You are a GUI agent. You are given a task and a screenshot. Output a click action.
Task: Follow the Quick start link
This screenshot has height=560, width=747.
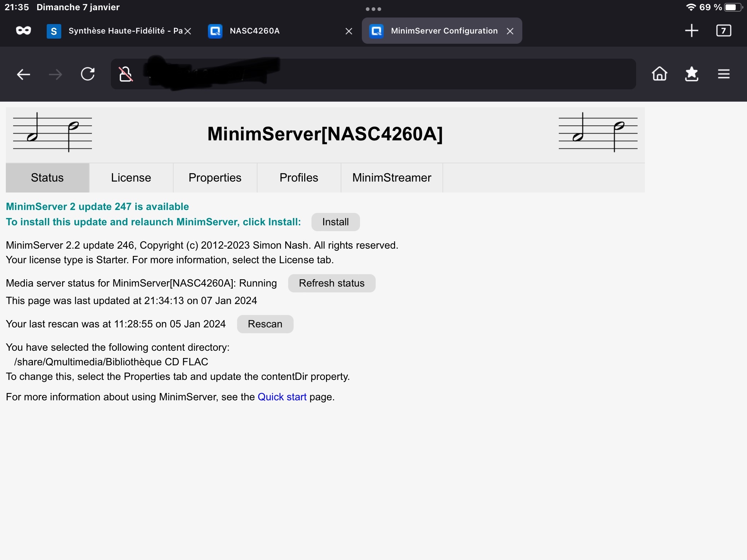tap(282, 397)
